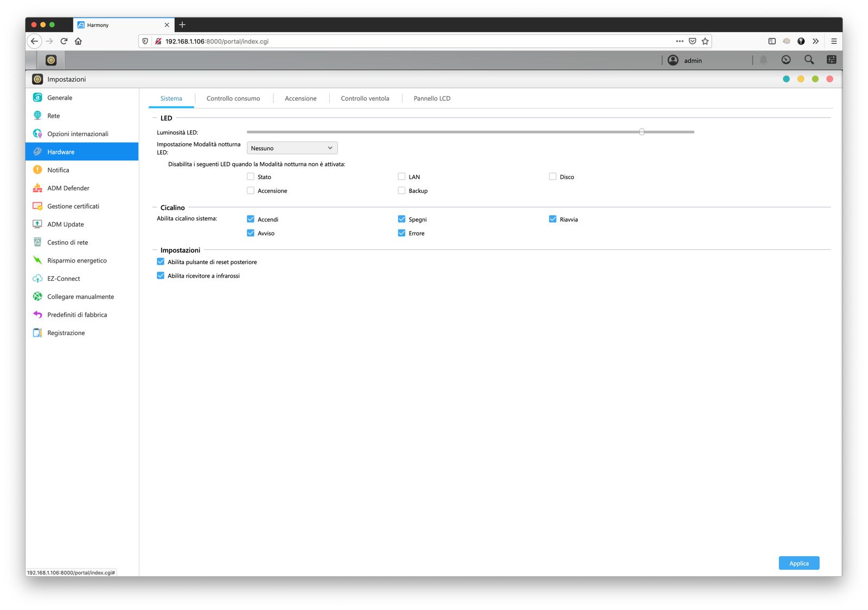
Task: Switch to the Sistema tab
Action: tap(171, 99)
